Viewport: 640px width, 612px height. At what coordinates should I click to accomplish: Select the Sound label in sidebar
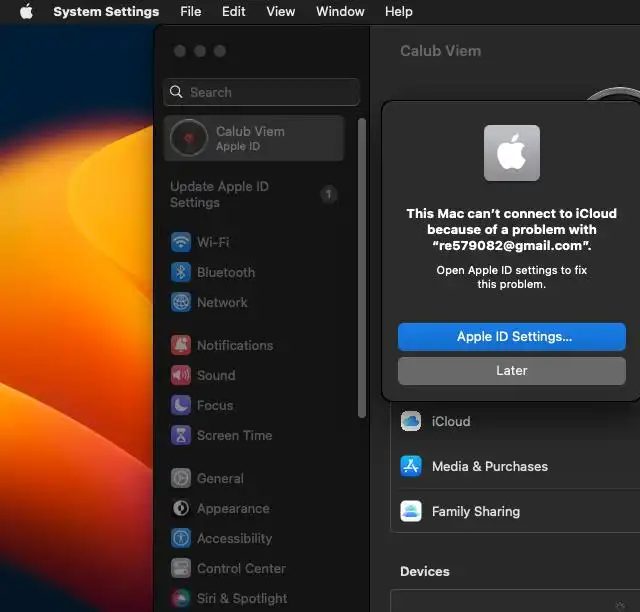pos(216,375)
